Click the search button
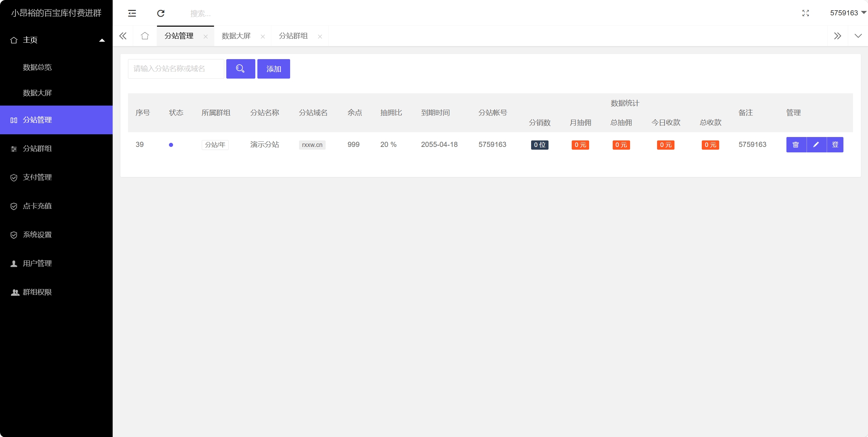Viewport: 868px width, 437px height. coord(240,69)
